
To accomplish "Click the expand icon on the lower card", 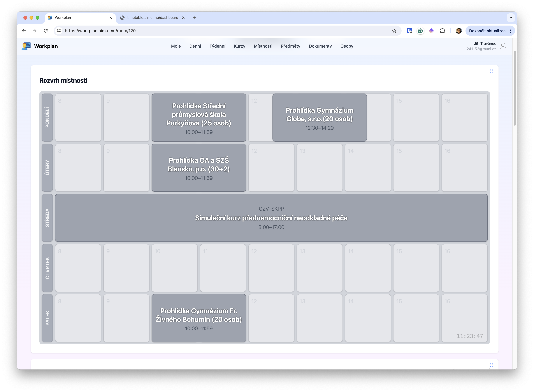I will [492, 365].
